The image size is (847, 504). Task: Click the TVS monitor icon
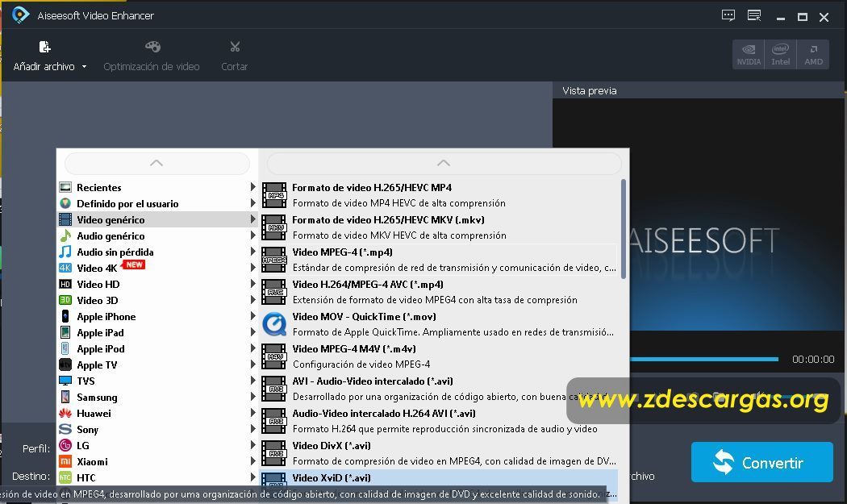pyautogui.click(x=65, y=381)
